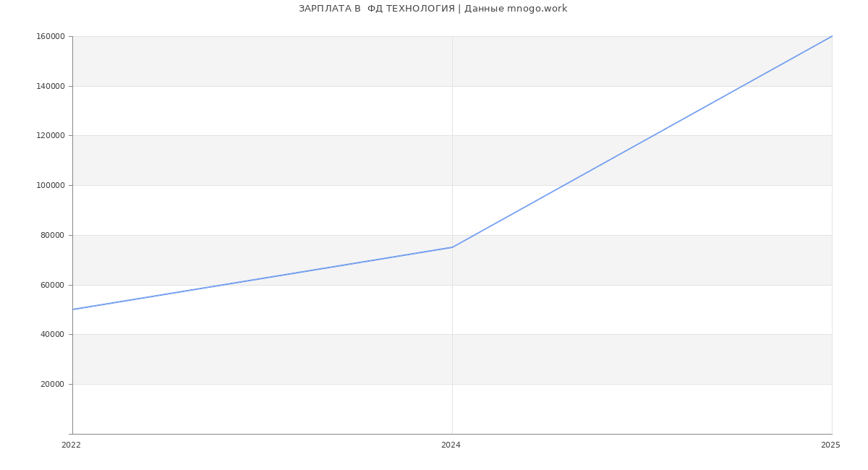Viewport: 868px width, 470px height.
Task: Click the 40000 y-axis label
Action: (x=54, y=335)
